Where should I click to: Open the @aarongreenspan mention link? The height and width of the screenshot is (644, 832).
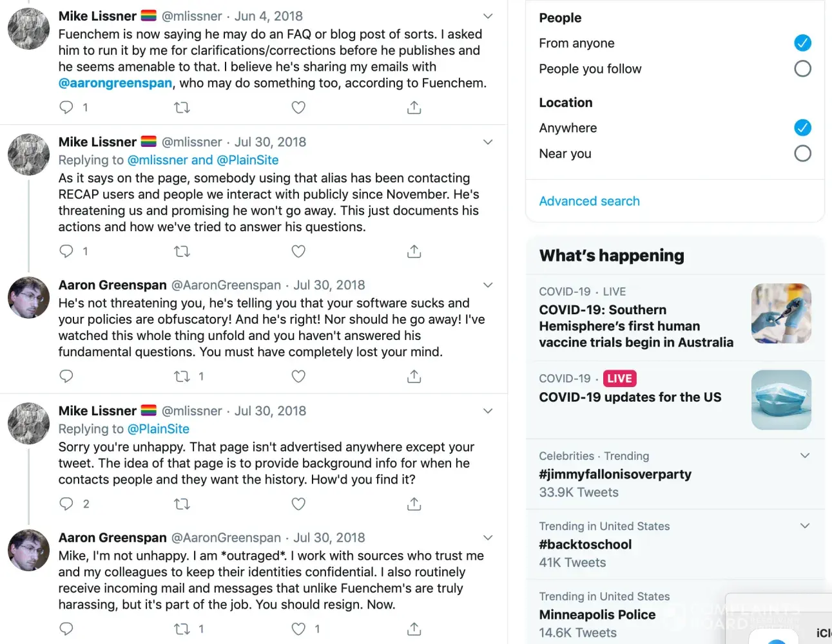(x=115, y=83)
